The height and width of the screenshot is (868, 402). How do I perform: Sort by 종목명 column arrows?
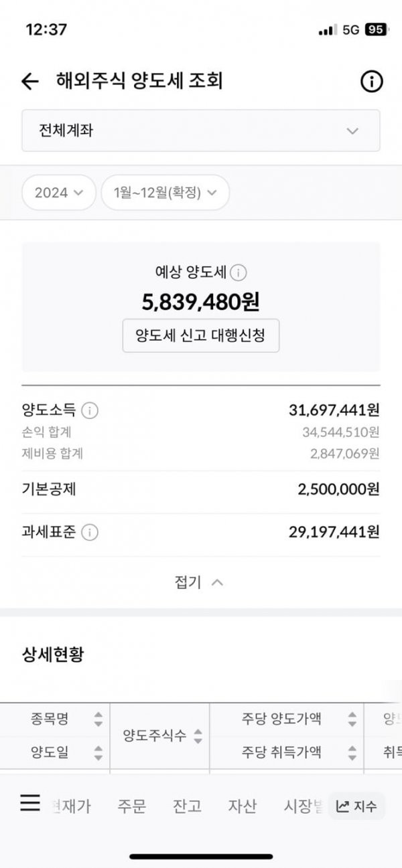[x=98, y=719]
